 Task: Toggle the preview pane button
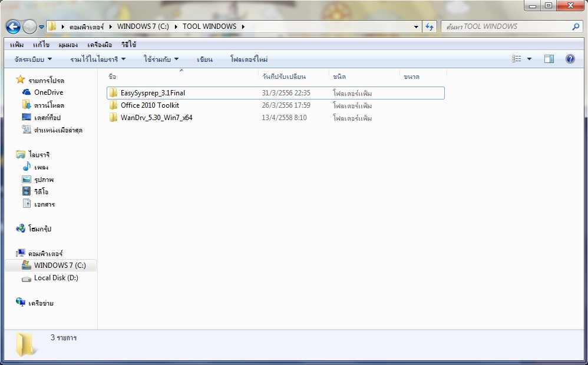coord(549,59)
